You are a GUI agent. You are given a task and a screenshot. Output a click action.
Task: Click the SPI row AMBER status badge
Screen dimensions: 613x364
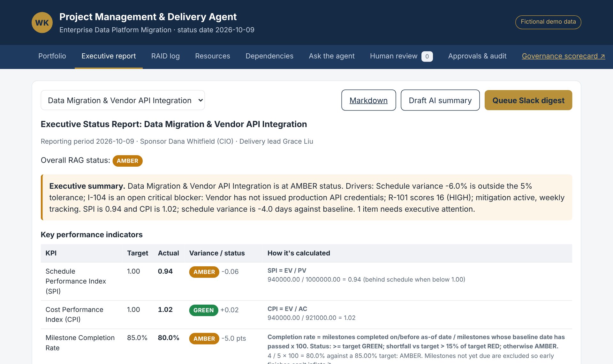click(x=204, y=272)
